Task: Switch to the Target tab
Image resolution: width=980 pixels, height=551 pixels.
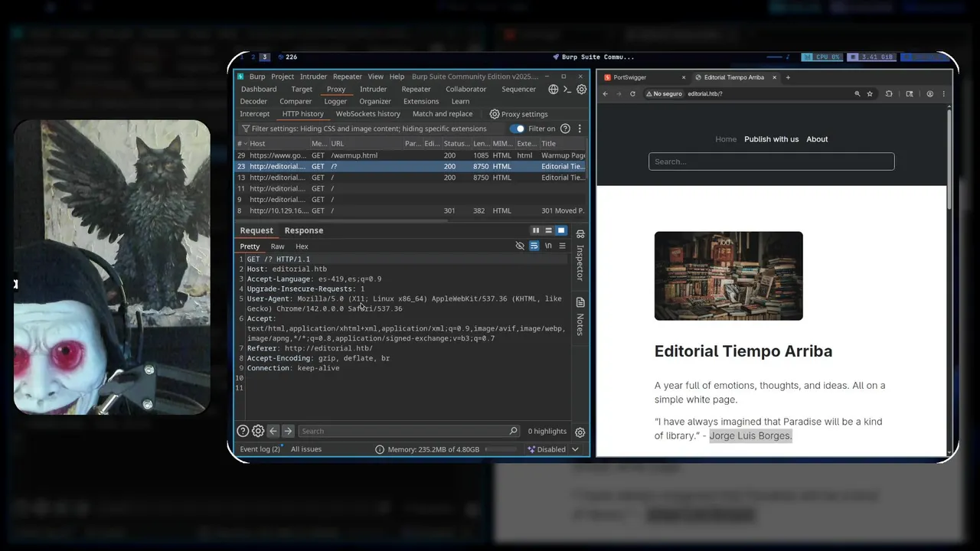Action: [x=302, y=89]
